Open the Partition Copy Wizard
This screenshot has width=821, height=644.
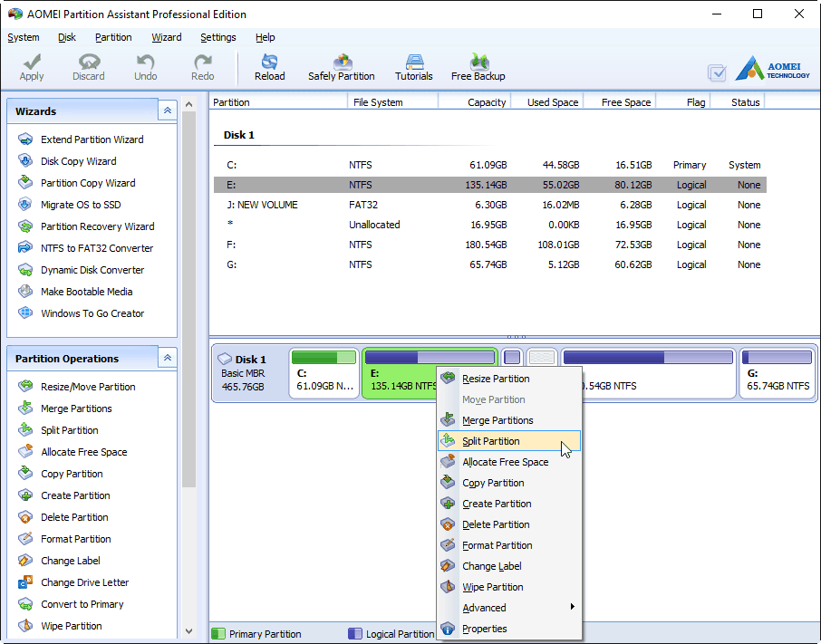(76, 183)
